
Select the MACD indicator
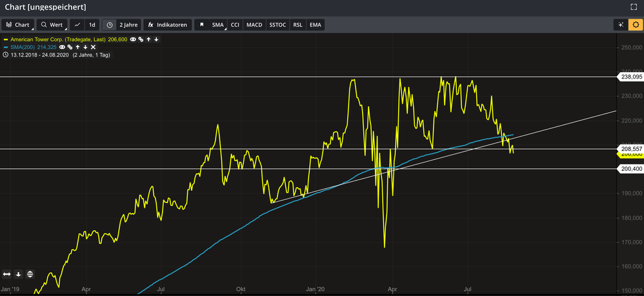click(254, 25)
